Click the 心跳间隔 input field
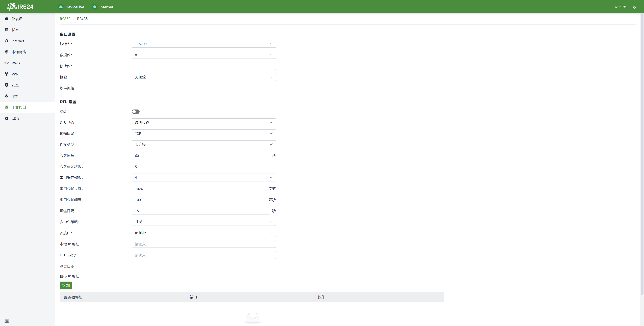The width and height of the screenshot is (644, 326). point(200,155)
